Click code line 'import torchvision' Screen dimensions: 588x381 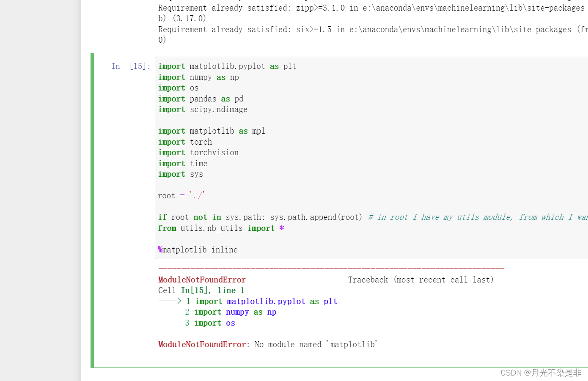pos(198,153)
